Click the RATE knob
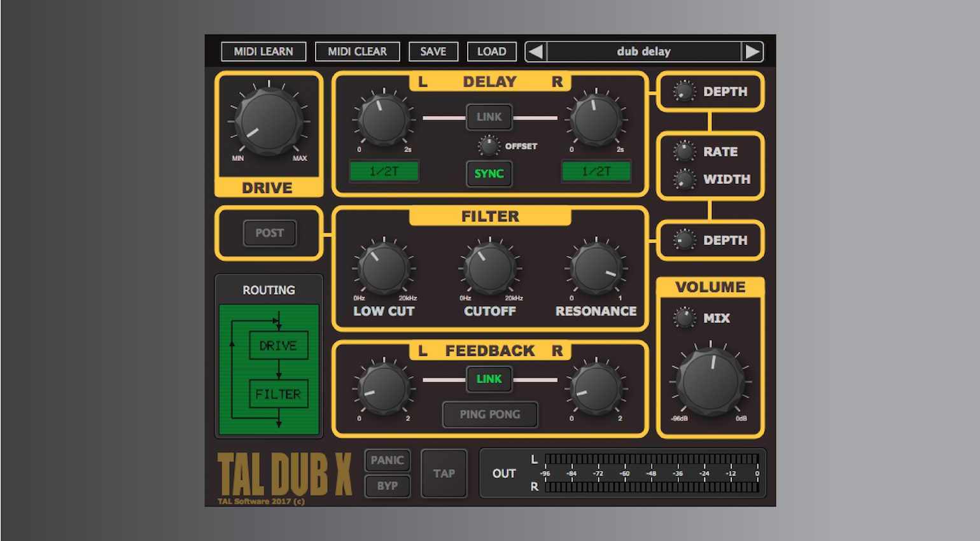Viewport: 980px width, 541px height. click(x=684, y=151)
